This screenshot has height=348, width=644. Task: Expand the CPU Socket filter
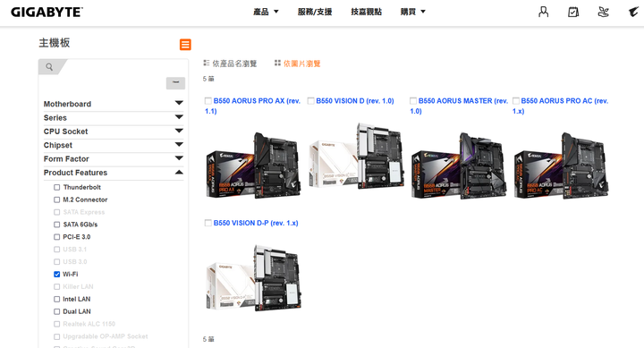coord(114,132)
